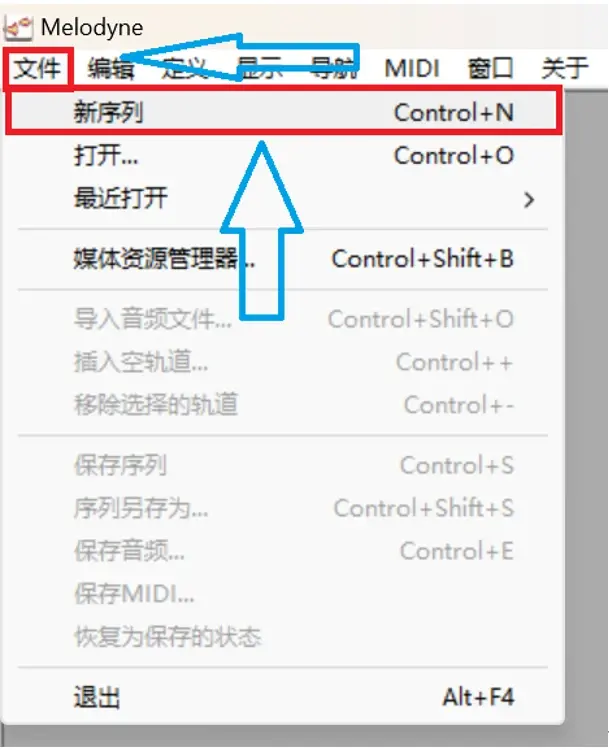Select 保存序列 menu item
The image size is (609, 750).
[283, 465]
